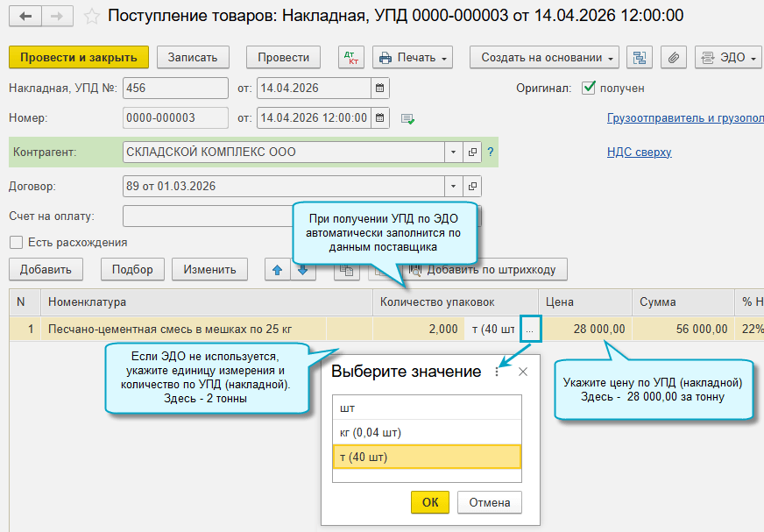Show Дт/Кт postings of the document
Image resolution: width=764 pixels, height=532 pixels.
[x=350, y=58]
